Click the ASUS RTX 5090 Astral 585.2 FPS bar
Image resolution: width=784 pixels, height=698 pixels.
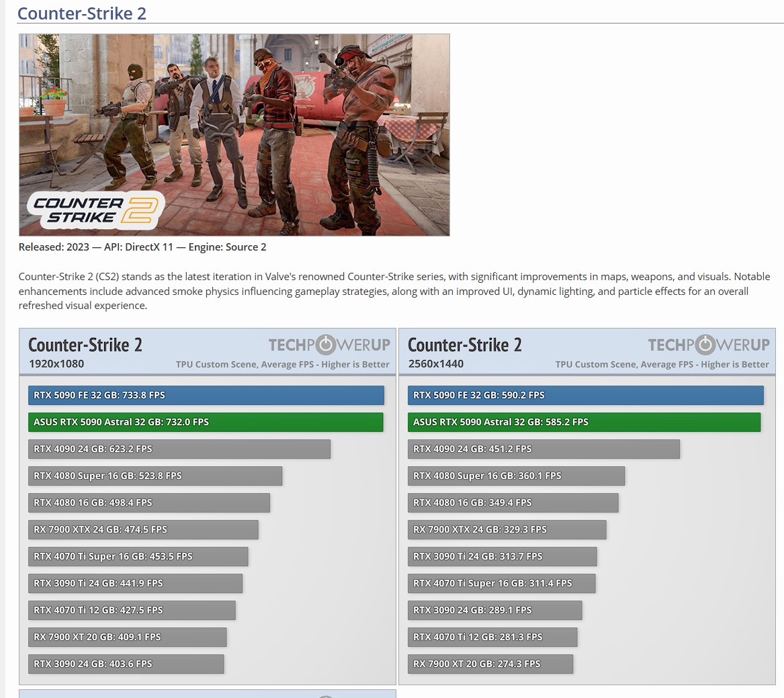pyautogui.click(x=584, y=422)
